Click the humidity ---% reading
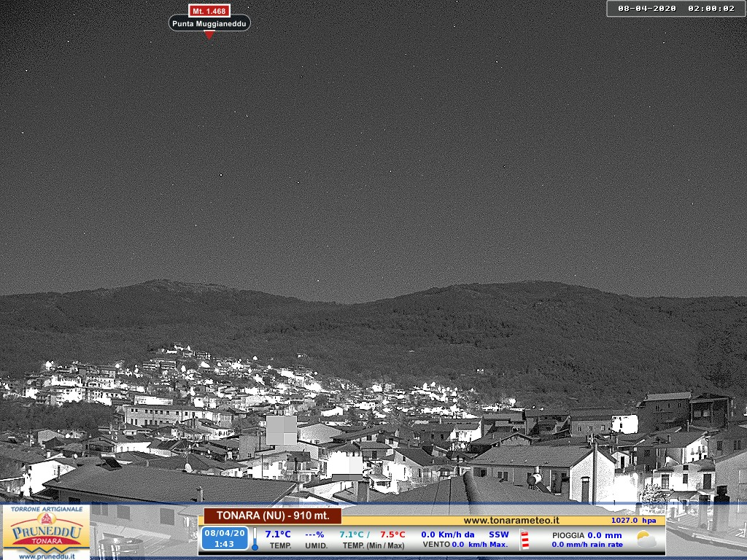The width and height of the screenshot is (747, 560). coord(314,534)
